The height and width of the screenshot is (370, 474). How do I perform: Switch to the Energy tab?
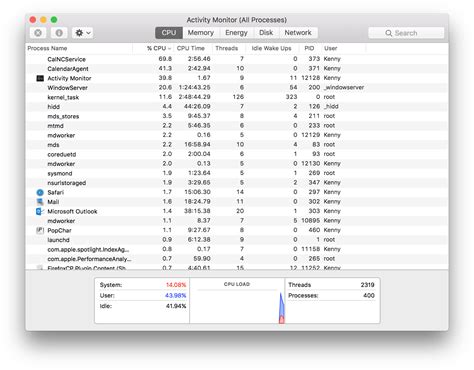[x=236, y=33]
